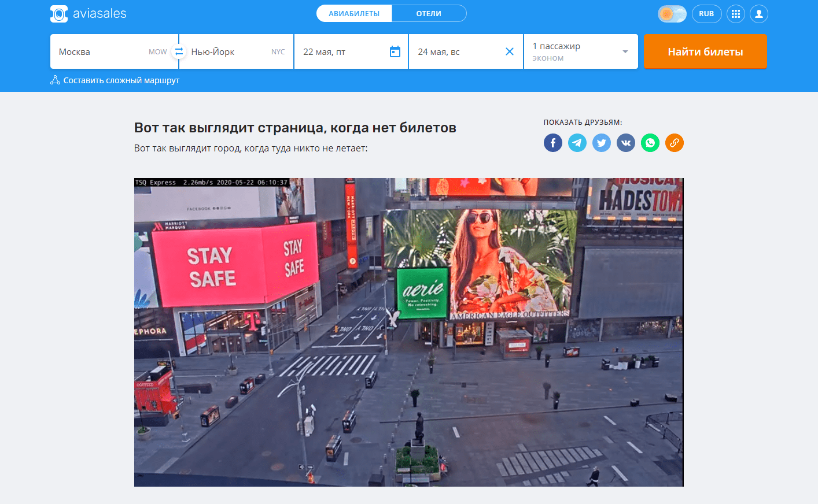This screenshot has height=504, width=818.
Task: Click the Найти билеты button
Action: click(x=705, y=51)
